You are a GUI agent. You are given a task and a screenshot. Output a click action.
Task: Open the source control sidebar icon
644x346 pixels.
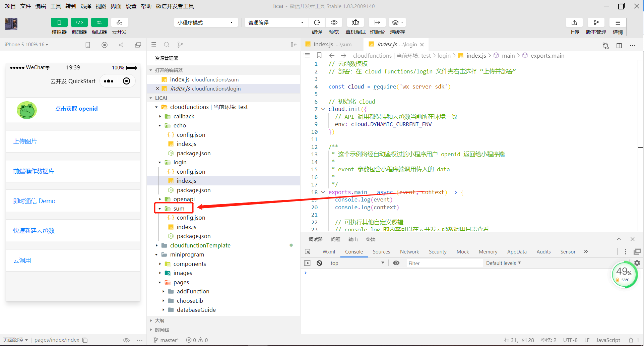[x=180, y=45]
